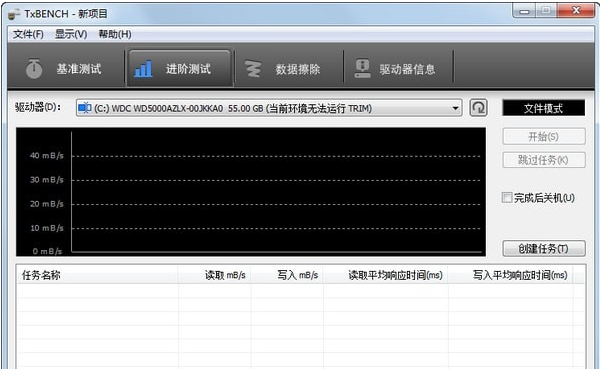Click the 驱动器信息 drive icon
Viewport: 600px width, 369px height.
point(362,69)
